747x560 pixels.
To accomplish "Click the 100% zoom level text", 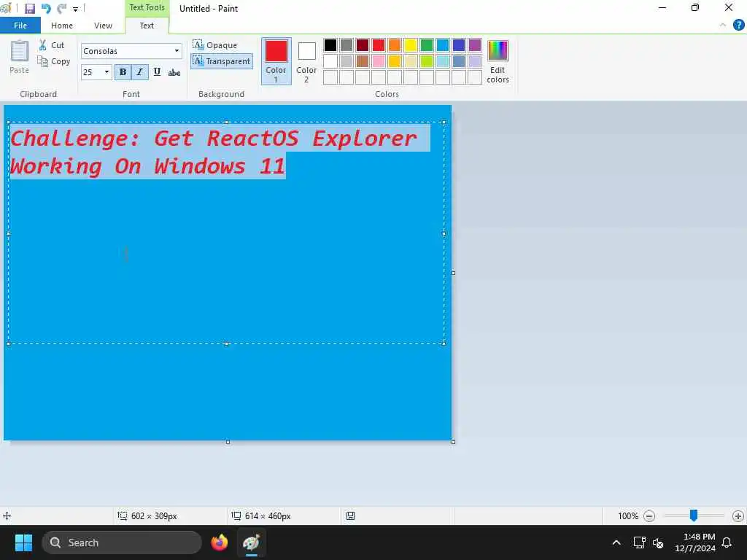I will pyautogui.click(x=628, y=516).
